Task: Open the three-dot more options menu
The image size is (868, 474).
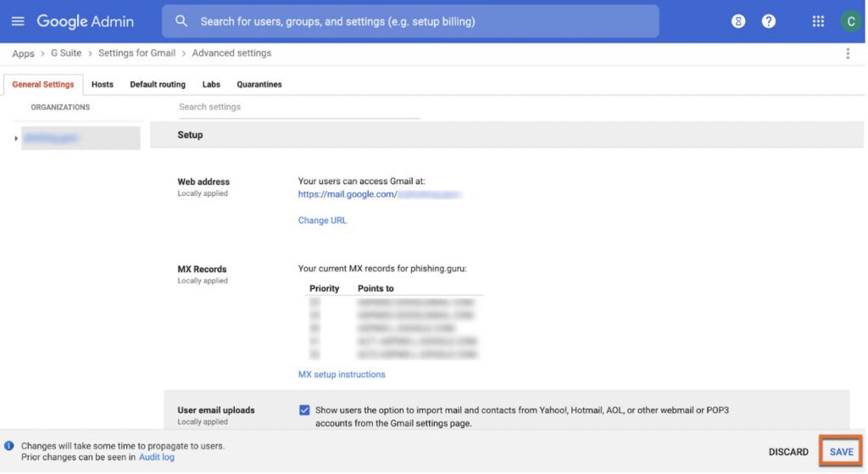Action: [x=848, y=53]
